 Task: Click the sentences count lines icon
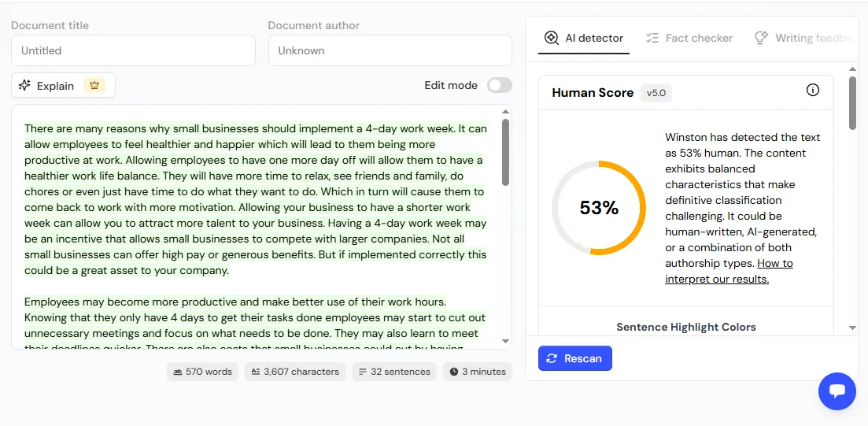pos(363,372)
